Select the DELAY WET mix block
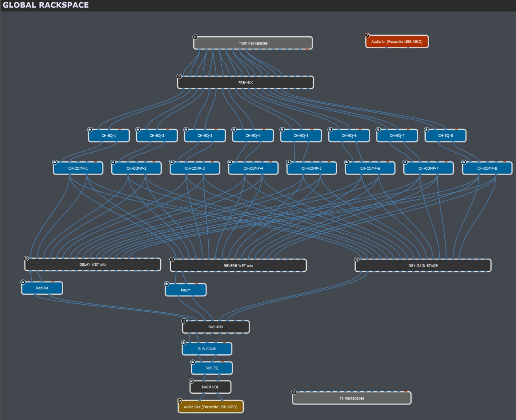 click(x=93, y=265)
